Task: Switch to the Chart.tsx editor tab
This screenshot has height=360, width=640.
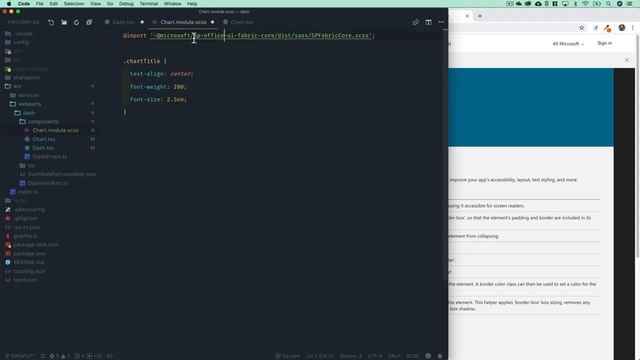Action: (x=241, y=22)
